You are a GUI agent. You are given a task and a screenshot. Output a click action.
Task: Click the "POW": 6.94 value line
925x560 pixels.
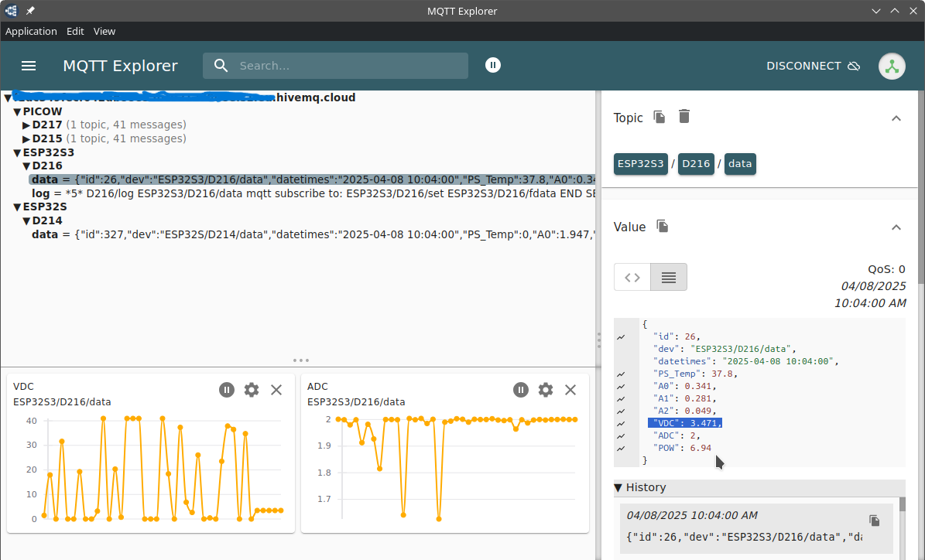pos(682,448)
